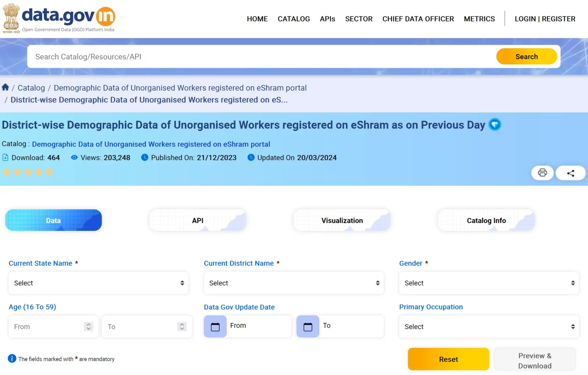Open Demographic Data breadcrumb link
This screenshot has width=588, height=375.
(x=180, y=88)
